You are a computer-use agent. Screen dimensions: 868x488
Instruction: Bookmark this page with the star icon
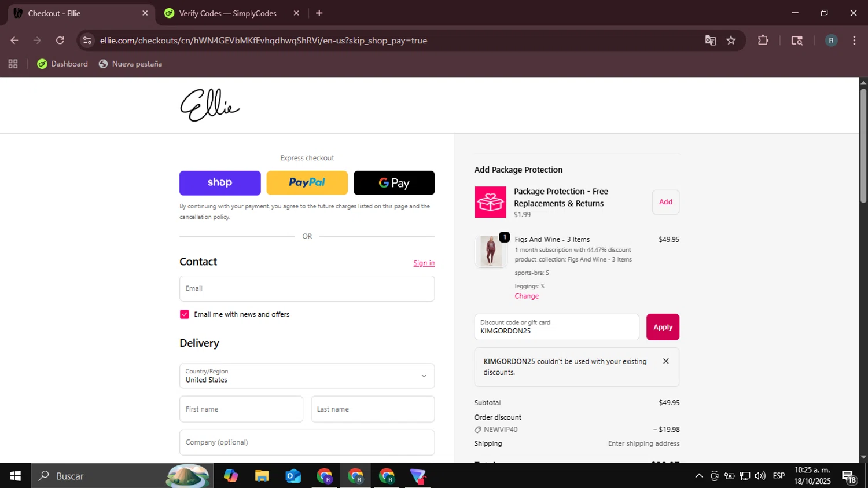(731, 41)
